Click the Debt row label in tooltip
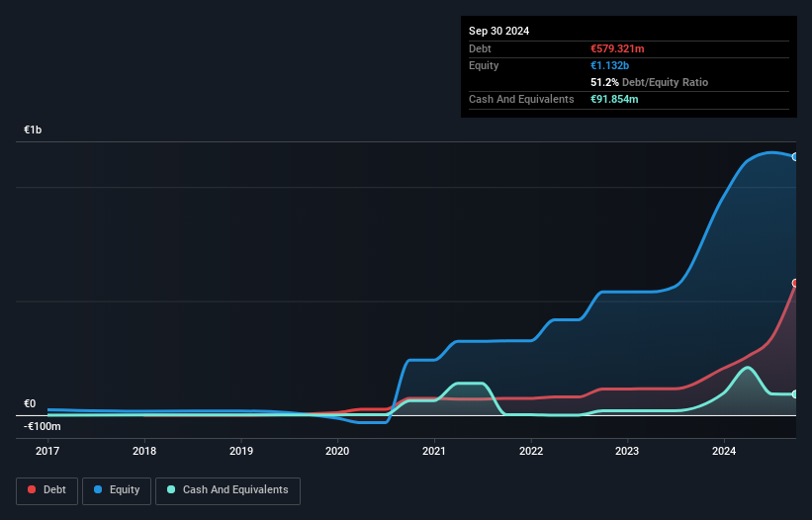The height and width of the screenshot is (520, 812). [480, 48]
